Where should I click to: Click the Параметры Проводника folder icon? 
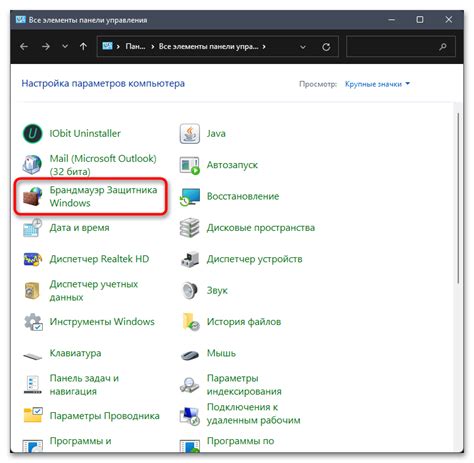33,415
